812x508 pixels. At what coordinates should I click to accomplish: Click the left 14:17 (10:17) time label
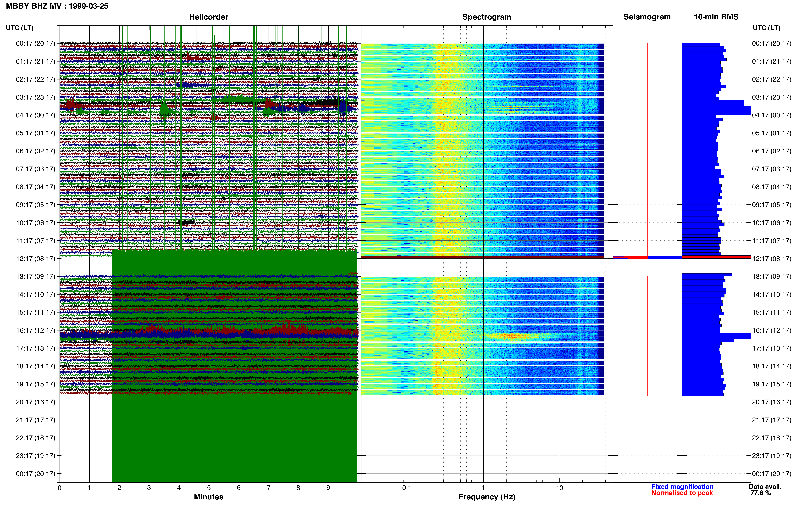pyautogui.click(x=36, y=294)
